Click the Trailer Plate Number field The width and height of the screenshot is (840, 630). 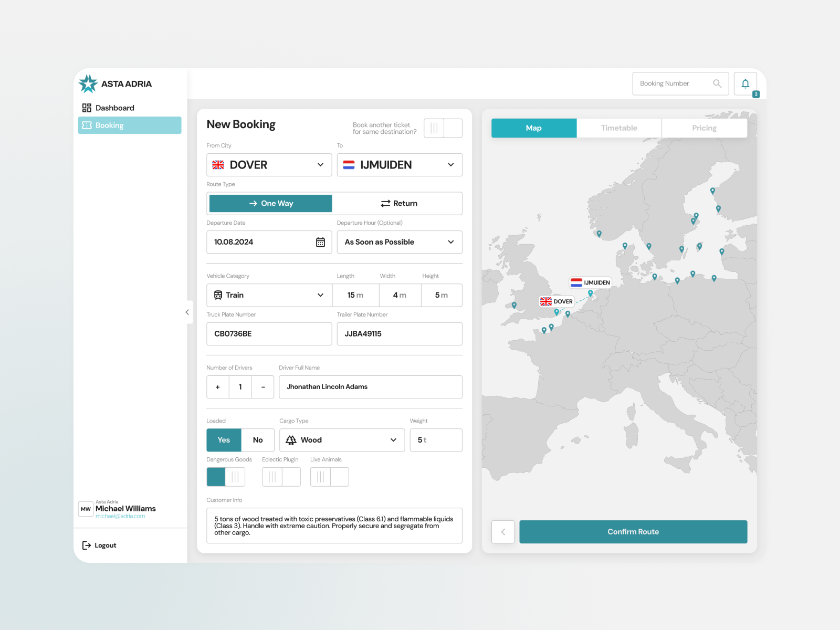click(400, 334)
